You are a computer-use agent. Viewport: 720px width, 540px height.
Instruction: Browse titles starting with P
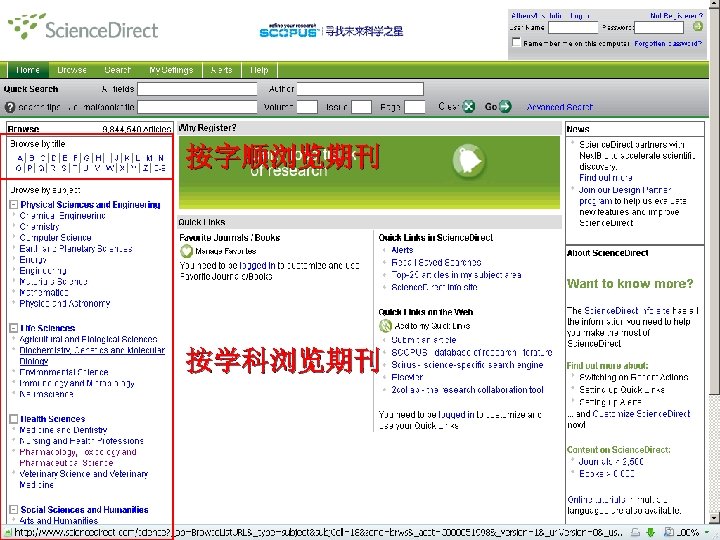coord(30,168)
